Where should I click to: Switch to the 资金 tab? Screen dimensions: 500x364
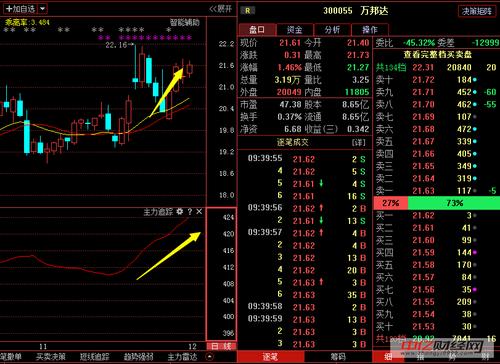point(295,30)
